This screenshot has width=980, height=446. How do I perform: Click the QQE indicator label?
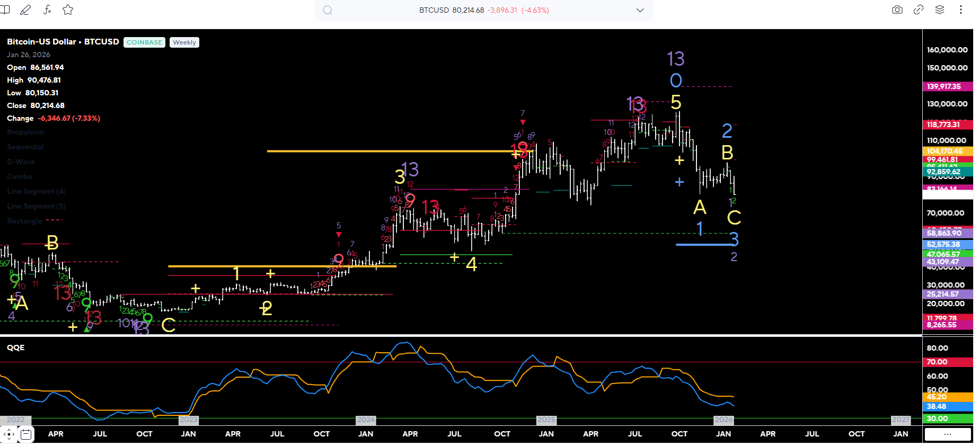point(16,347)
